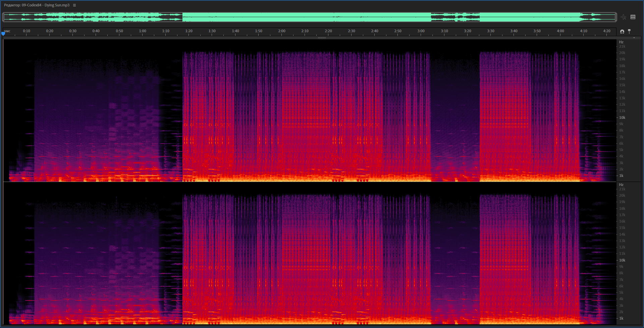This screenshot has width=644, height=328.
Task: Click the 0:30 mark on the timeline ruler
Action: point(73,31)
